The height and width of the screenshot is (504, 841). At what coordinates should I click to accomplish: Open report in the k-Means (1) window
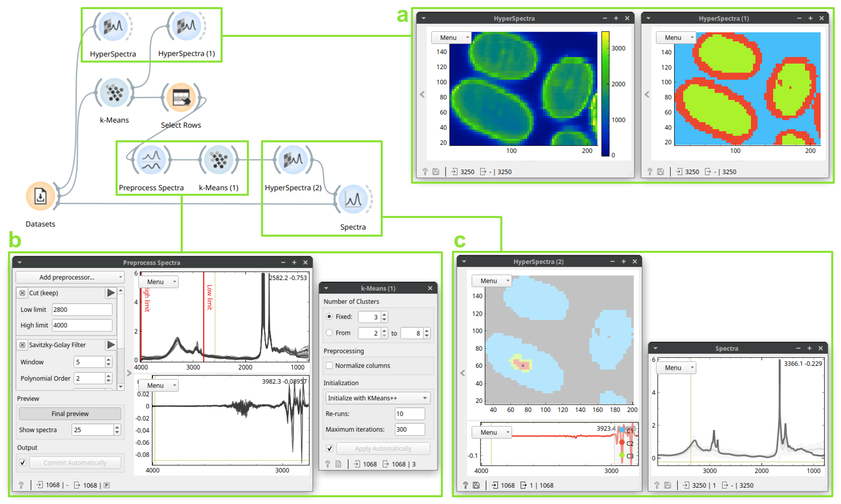point(338,464)
